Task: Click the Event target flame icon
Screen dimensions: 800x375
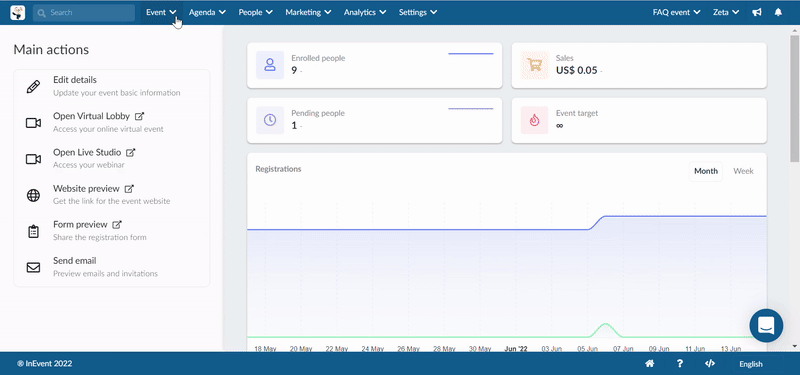Action: [534, 120]
